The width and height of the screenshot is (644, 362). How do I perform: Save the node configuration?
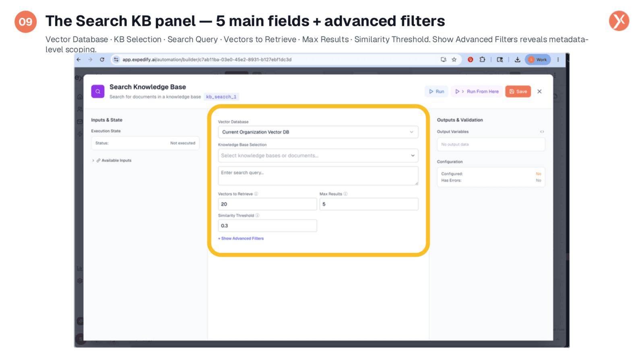click(x=518, y=91)
